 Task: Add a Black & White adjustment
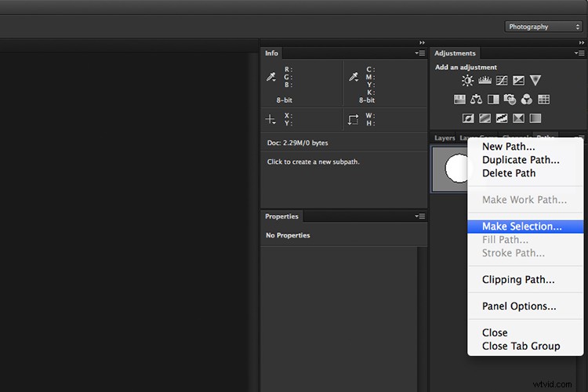coord(493,100)
